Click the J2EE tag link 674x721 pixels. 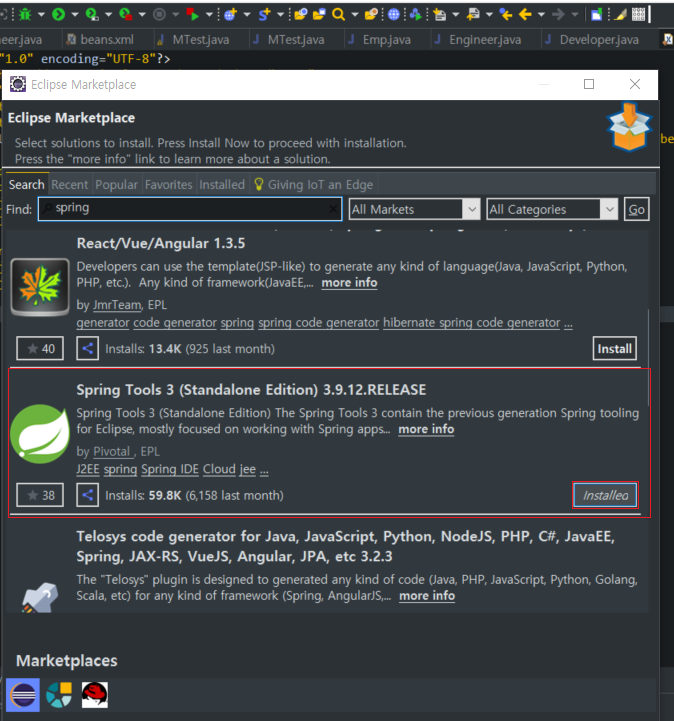(x=88, y=469)
